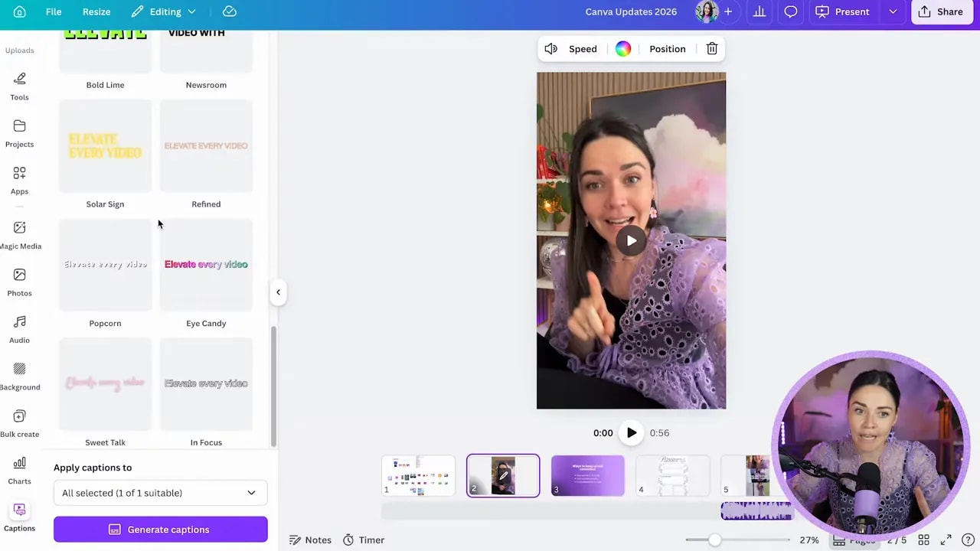980x551 pixels.
Task: Add a collaborator with the plus icon
Action: pyautogui.click(x=728, y=11)
